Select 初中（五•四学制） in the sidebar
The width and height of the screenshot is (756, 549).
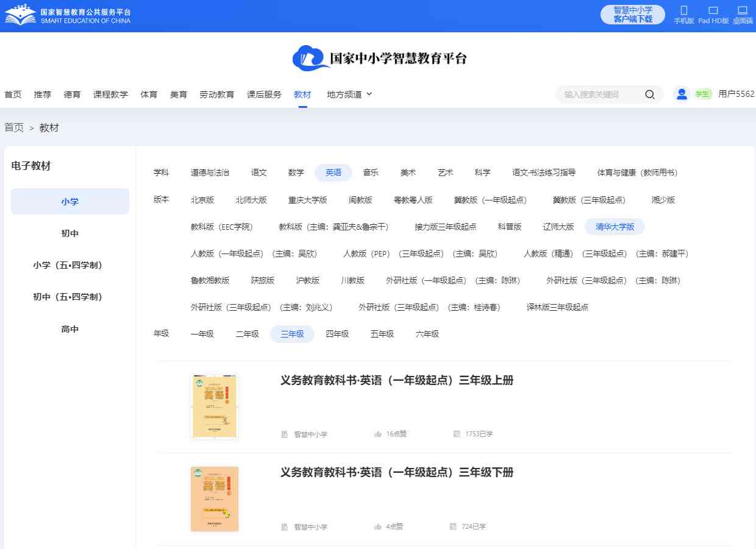pyautogui.click(x=70, y=297)
